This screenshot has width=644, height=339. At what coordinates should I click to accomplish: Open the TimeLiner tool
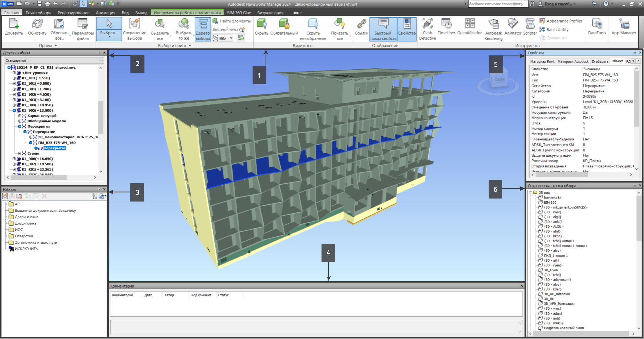pyautogui.click(x=446, y=27)
